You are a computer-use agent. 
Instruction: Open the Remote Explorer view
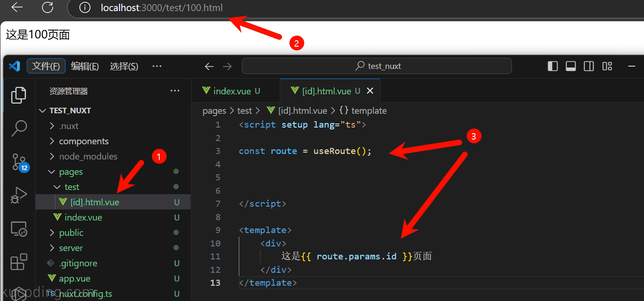19,228
